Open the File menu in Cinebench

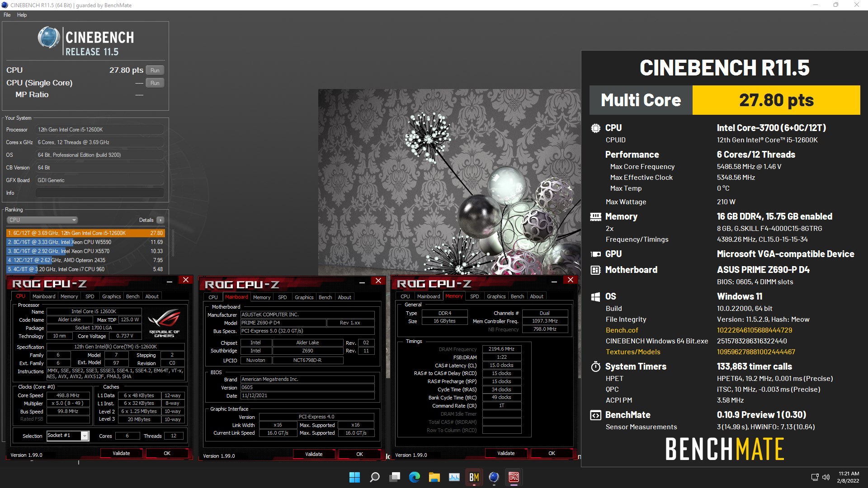point(7,15)
